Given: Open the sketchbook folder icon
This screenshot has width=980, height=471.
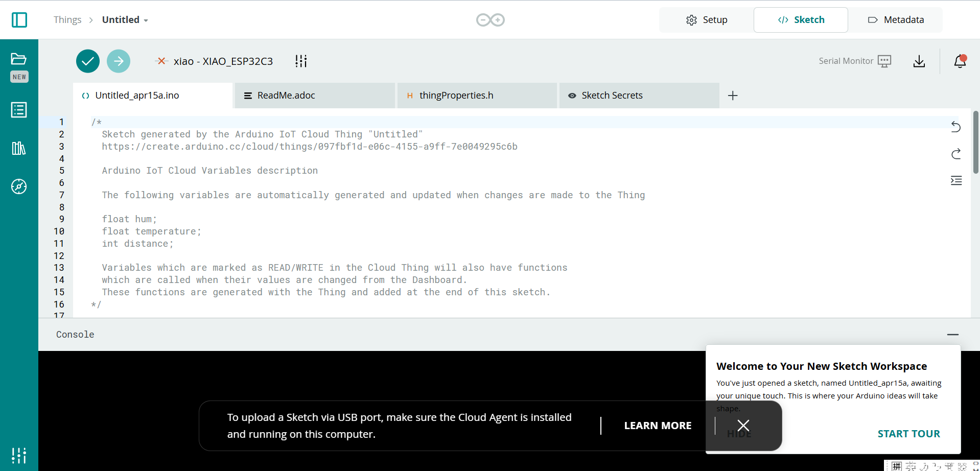Looking at the screenshot, I should (x=19, y=59).
